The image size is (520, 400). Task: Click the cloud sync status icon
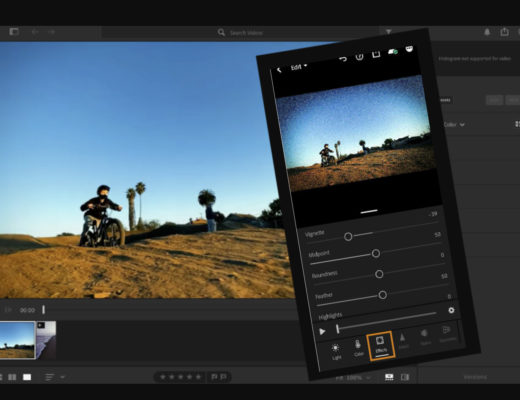393,52
